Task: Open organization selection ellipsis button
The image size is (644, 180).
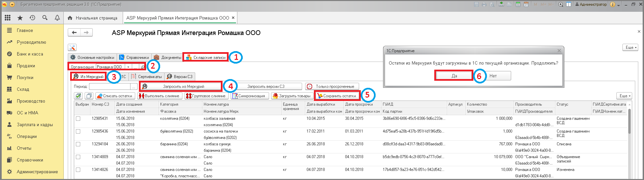Action: pyautogui.click(x=135, y=67)
